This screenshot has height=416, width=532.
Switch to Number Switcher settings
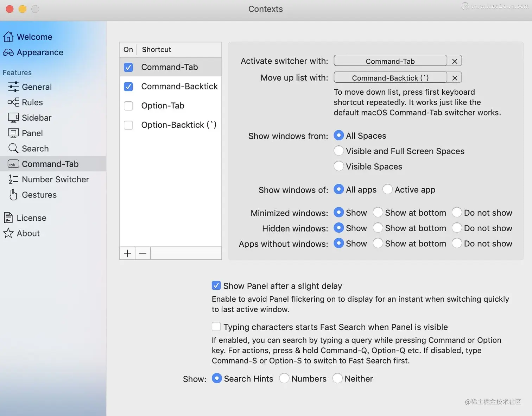pyautogui.click(x=56, y=179)
